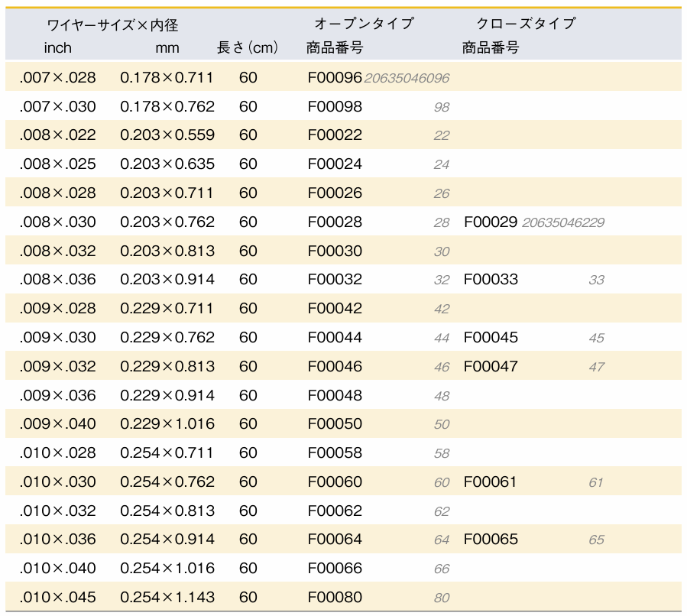Click close type F00029
Viewport: 687px width, 616px height.
point(491,222)
